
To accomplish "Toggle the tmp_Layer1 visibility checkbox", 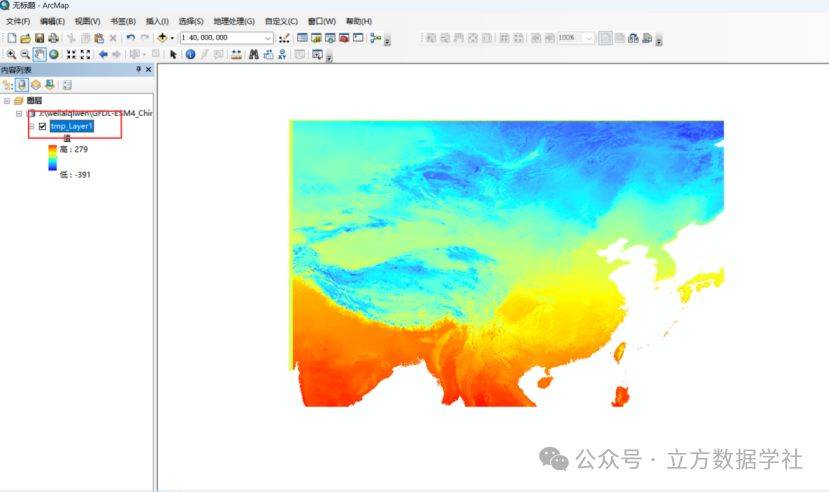I will tap(42, 126).
